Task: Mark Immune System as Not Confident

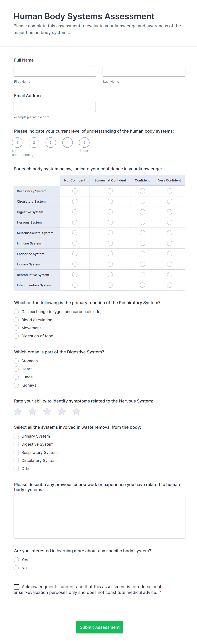Action: (x=75, y=243)
